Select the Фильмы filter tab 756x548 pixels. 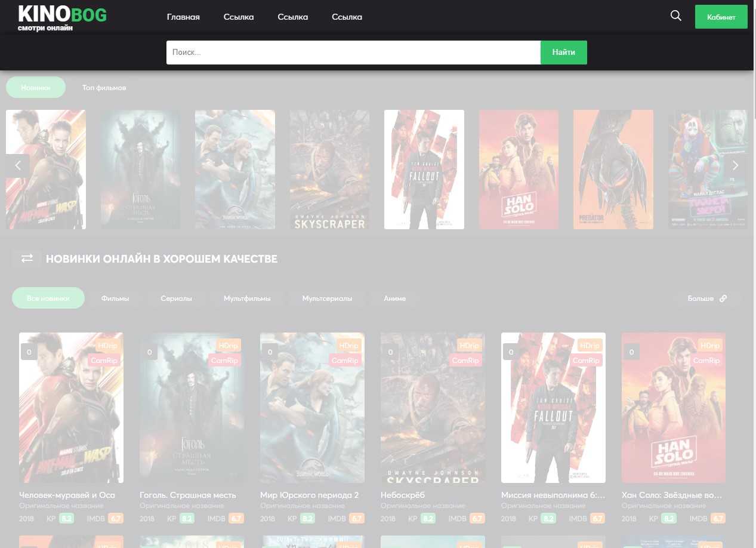(x=115, y=298)
